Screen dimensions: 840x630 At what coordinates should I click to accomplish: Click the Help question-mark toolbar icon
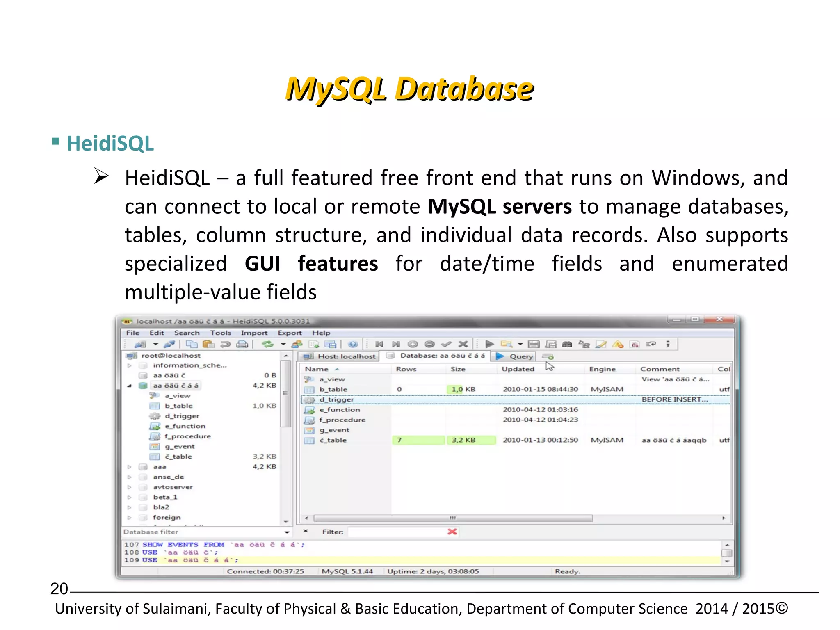click(x=353, y=344)
